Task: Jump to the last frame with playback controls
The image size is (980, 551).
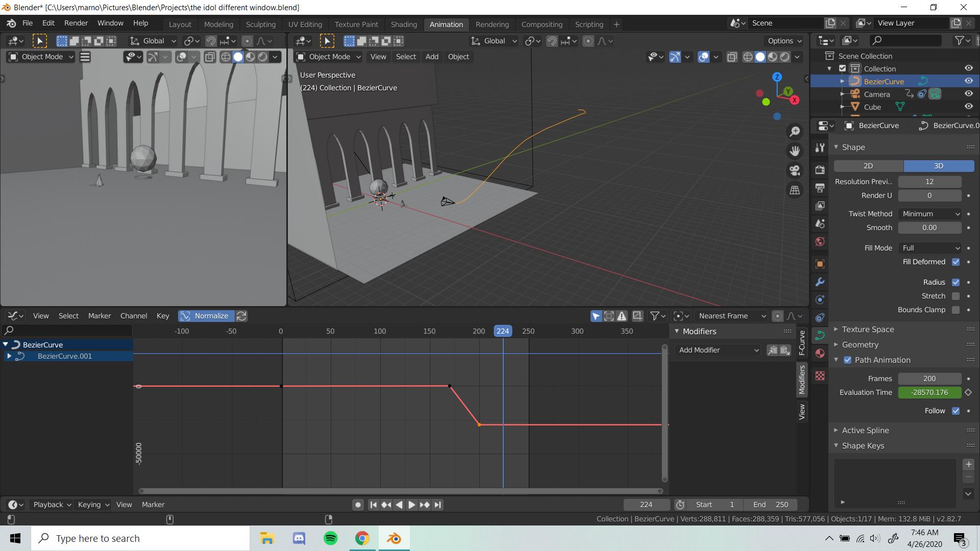Action: click(437, 505)
